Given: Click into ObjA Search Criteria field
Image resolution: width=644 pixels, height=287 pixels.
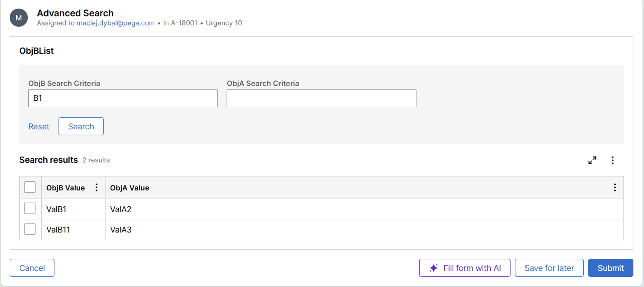Looking at the screenshot, I should click(321, 98).
